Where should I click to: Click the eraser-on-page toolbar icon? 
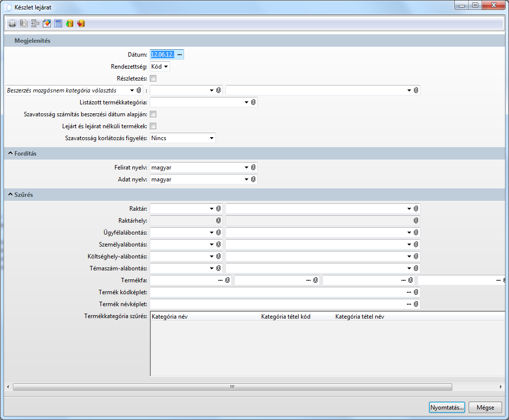47,23
